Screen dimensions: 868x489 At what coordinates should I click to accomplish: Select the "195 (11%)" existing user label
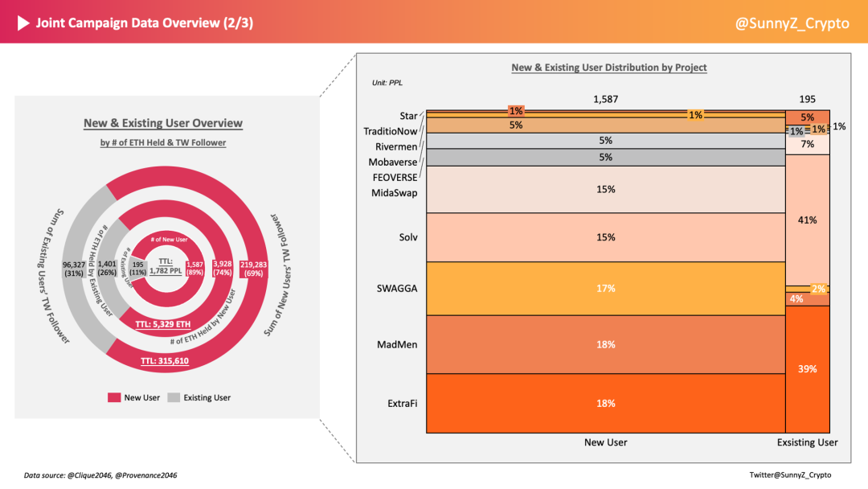pos(138,269)
